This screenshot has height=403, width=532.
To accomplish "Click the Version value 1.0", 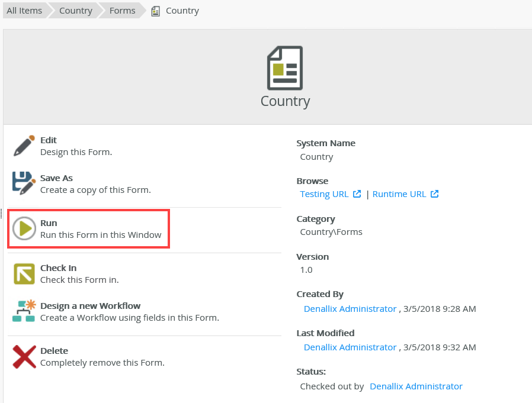I will pos(306,270).
